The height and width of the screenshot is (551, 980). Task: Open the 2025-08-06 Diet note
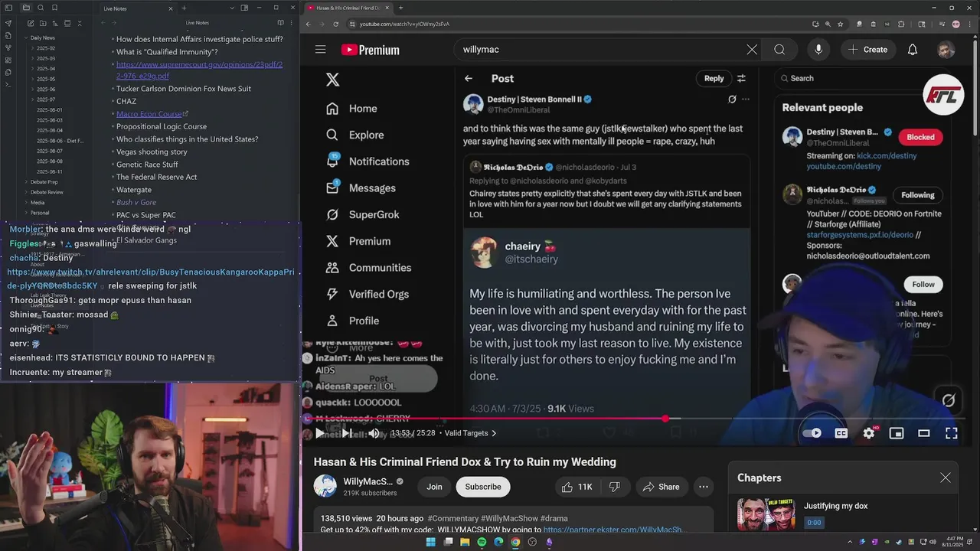click(x=60, y=141)
